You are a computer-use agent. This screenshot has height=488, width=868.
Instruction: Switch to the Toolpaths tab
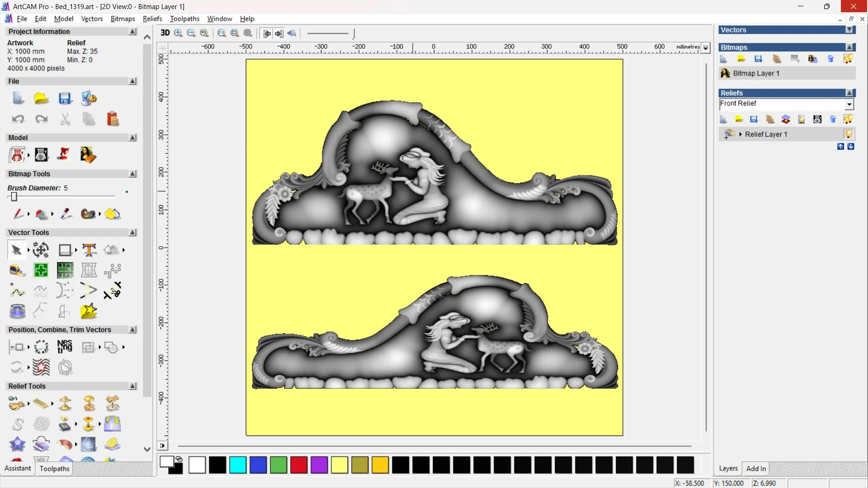pos(54,469)
